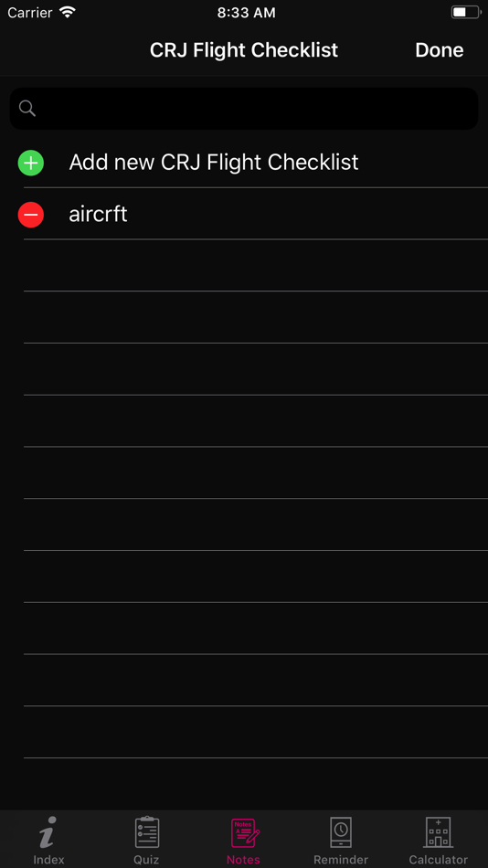This screenshot has width=488, height=868.
Task: Click the magnifying glass search icon
Action: tap(27, 109)
